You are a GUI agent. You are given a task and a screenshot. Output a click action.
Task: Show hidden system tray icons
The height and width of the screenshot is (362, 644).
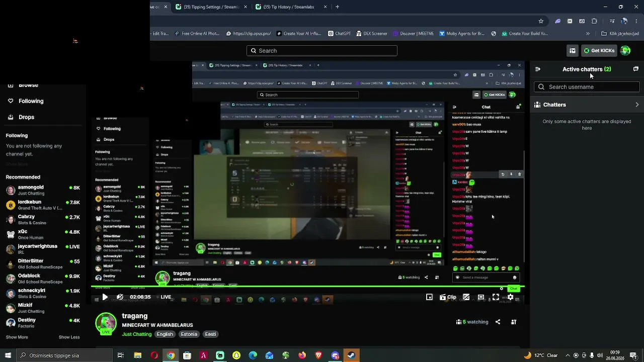569,355
